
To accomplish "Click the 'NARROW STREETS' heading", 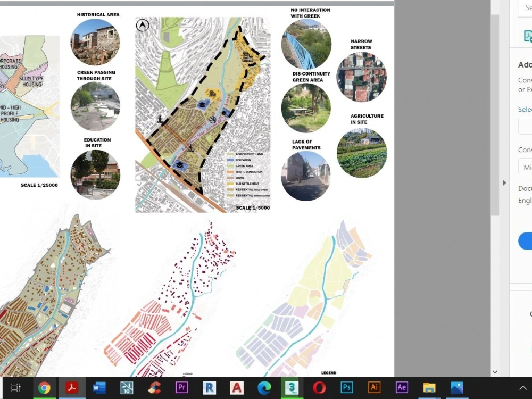I will pyautogui.click(x=361, y=45).
